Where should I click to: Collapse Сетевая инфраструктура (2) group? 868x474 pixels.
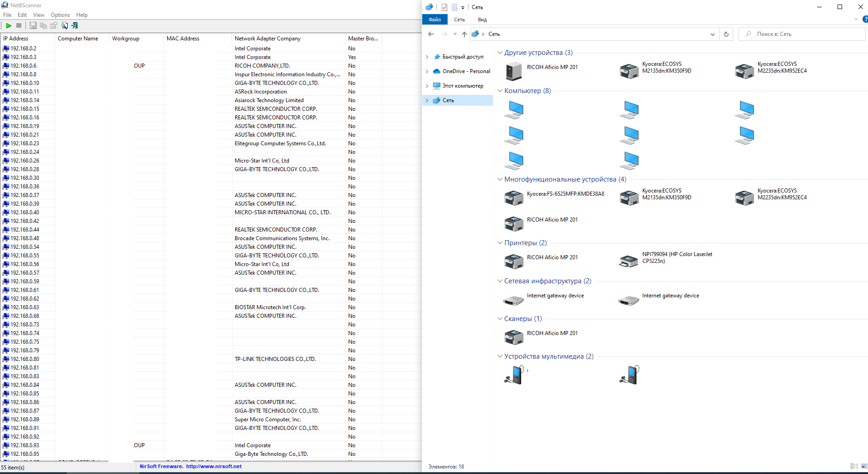(500, 281)
